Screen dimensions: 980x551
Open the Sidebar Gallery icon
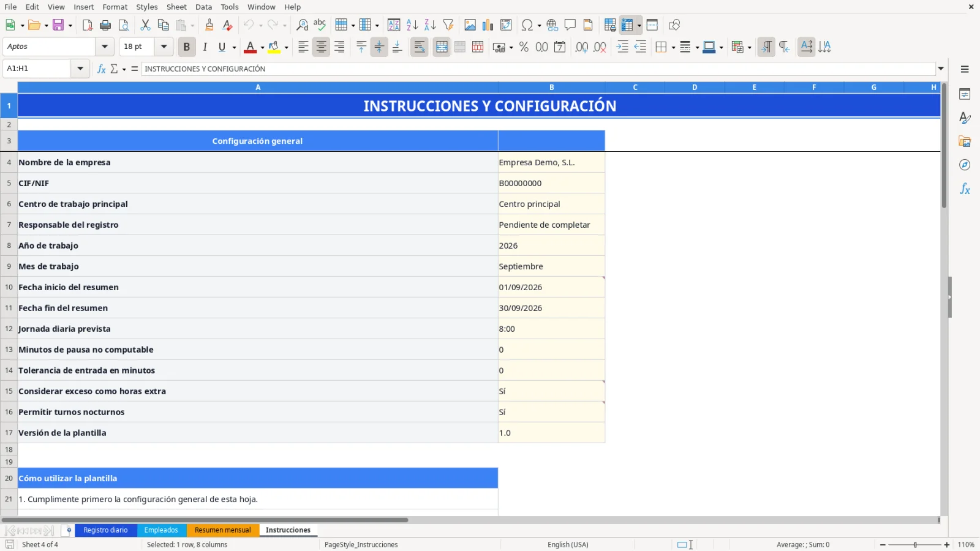965,141
